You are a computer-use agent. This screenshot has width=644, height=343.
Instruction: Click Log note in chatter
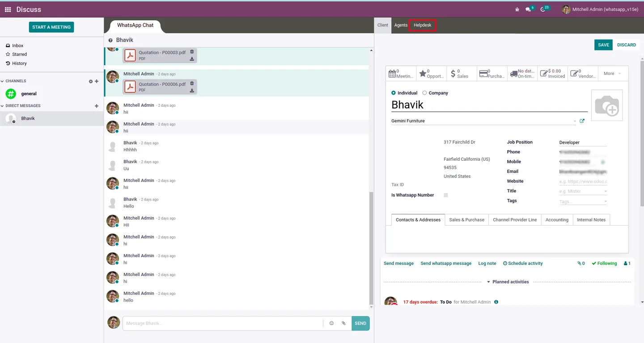[487, 264]
